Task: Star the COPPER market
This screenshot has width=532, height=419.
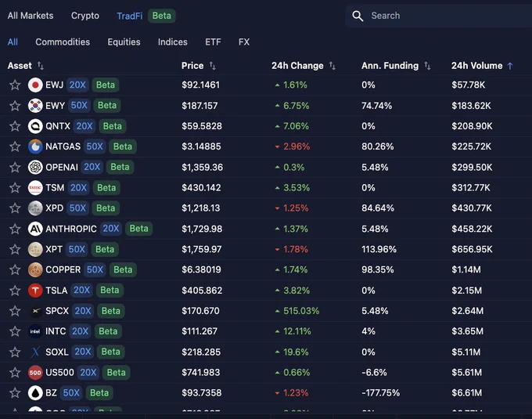Action: click(x=15, y=269)
